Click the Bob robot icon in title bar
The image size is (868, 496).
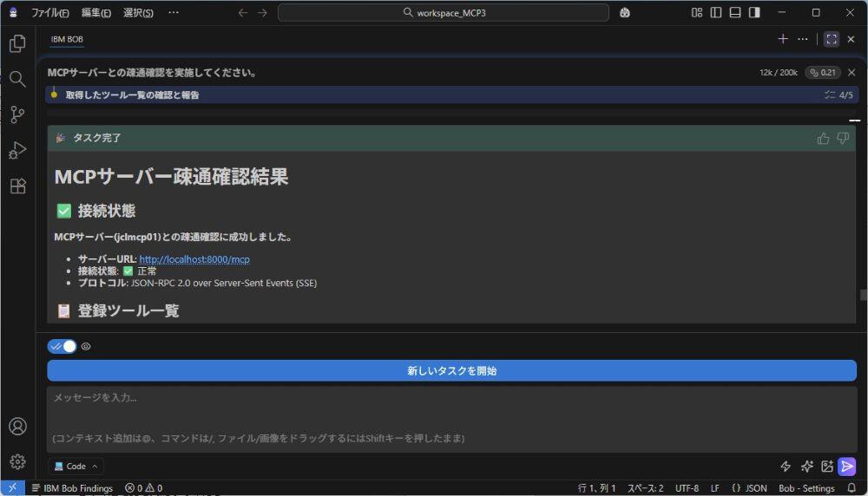pyautogui.click(x=625, y=13)
